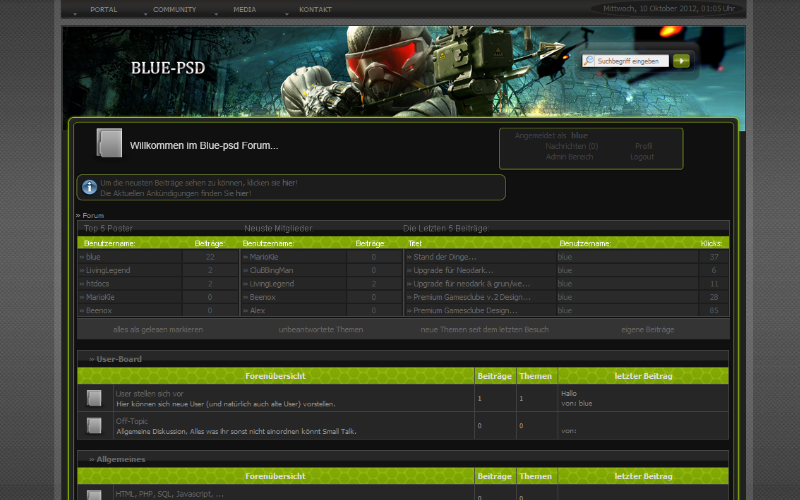Viewport: 800px width, 500px height.
Task: Open Nachrichten (0) link
Action: 571,146
